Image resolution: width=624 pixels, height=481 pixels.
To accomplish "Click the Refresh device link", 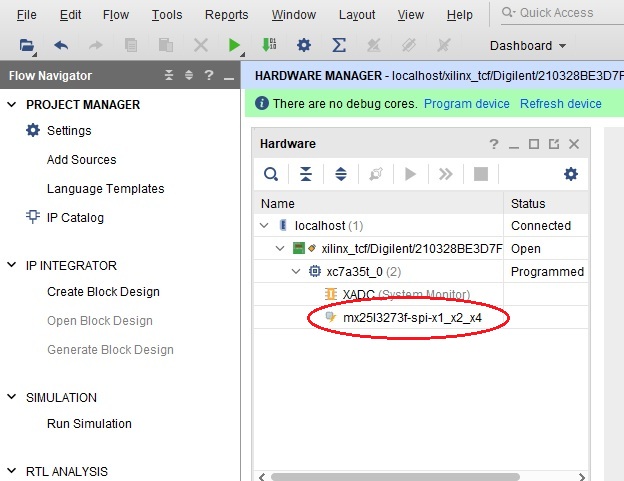I will [560, 104].
